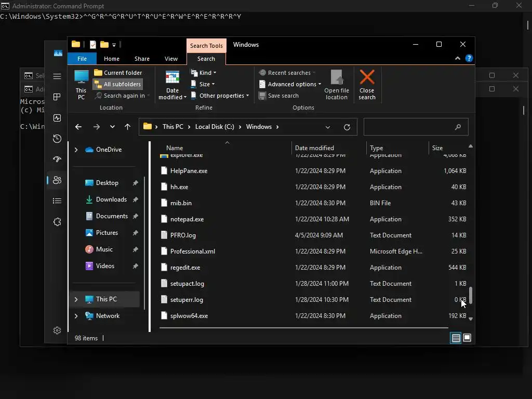Open Other properties dropdown

pos(220,96)
